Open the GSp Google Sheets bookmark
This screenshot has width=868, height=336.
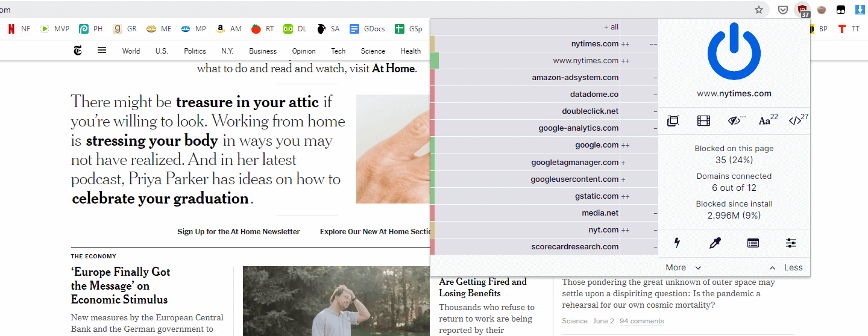pos(409,28)
